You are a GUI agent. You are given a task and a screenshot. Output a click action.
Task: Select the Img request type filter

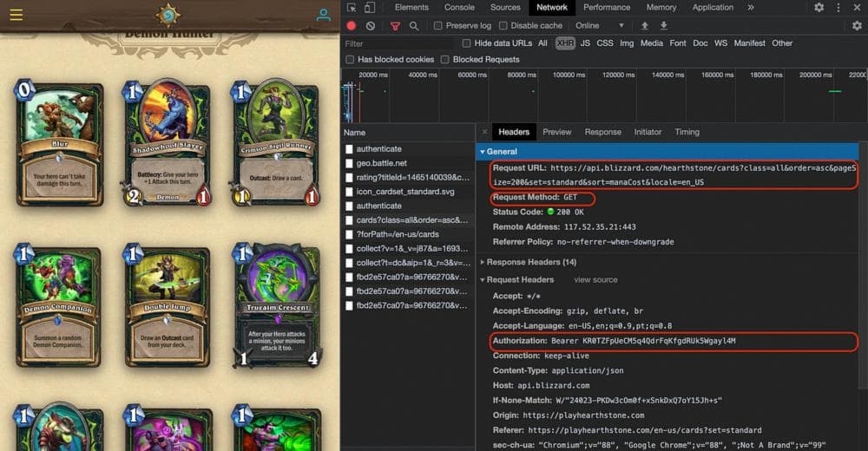(627, 43)
